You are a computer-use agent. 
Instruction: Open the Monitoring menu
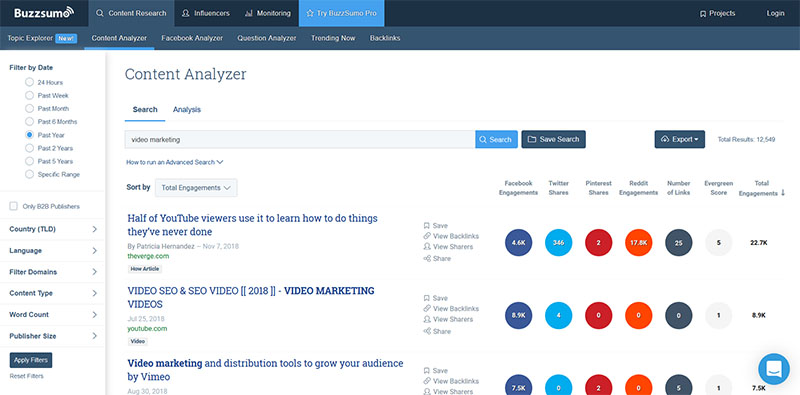(x=268, y=13)
